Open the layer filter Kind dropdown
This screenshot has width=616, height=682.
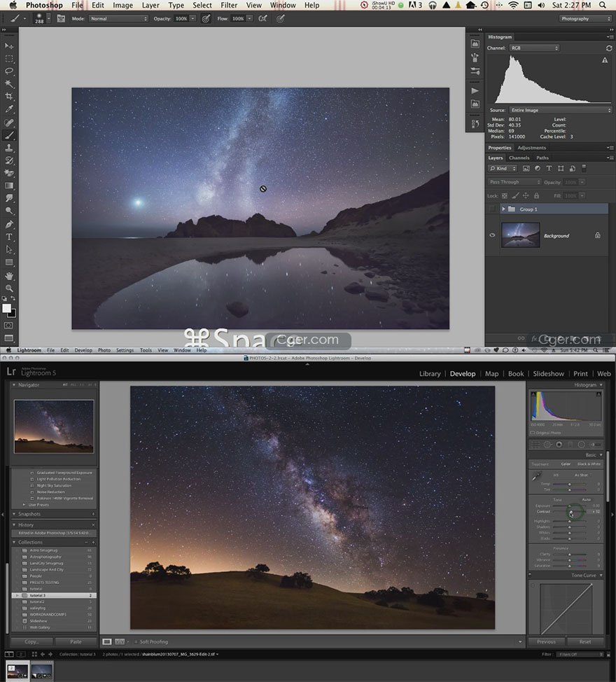click(x=502, y=168)
